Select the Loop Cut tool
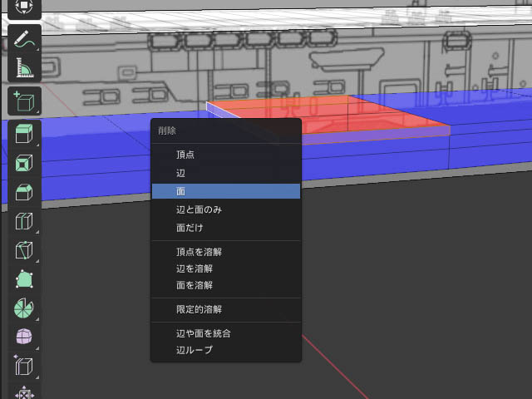This screenshot has height=399, width=532. (x=24, y=221)
